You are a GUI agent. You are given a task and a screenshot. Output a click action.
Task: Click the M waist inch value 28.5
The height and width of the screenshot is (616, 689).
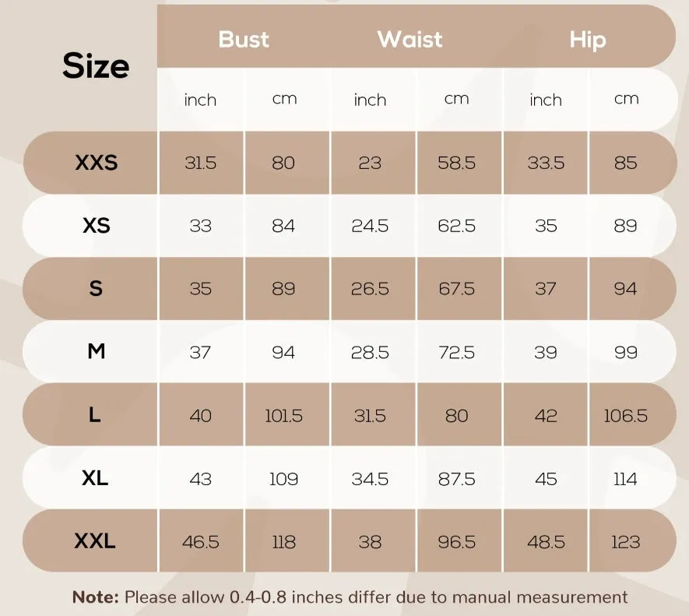[x=370, y=353]
